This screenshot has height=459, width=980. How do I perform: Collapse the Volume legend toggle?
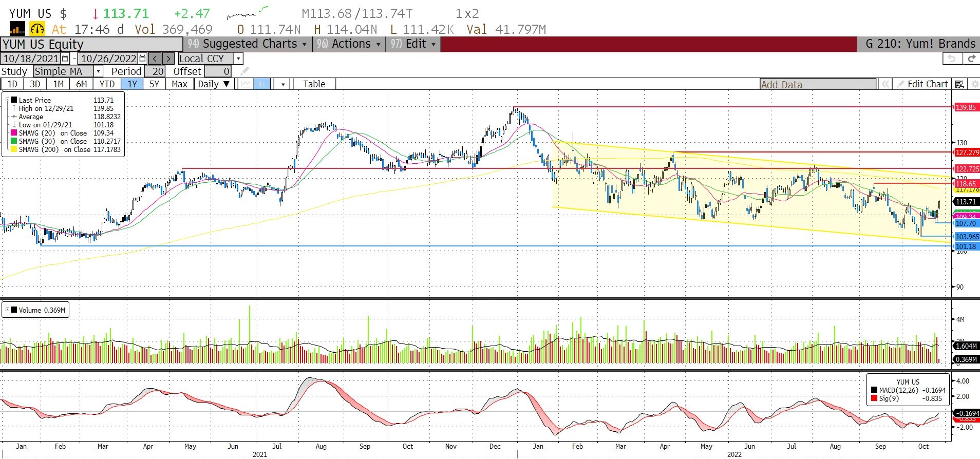7,310
